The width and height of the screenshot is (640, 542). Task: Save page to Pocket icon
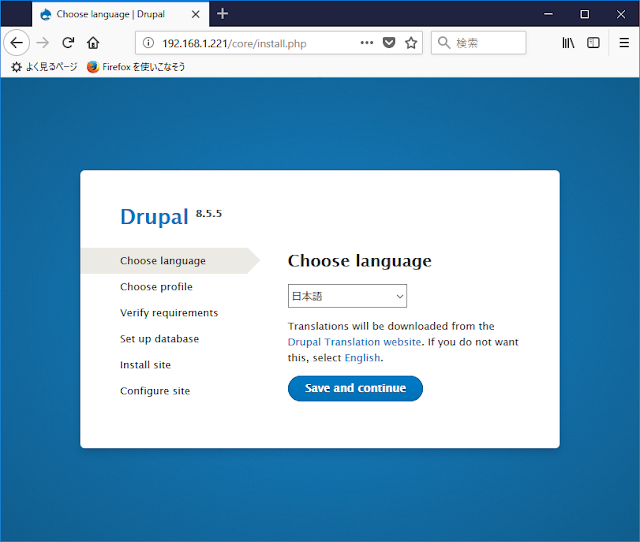coord(389,42)
